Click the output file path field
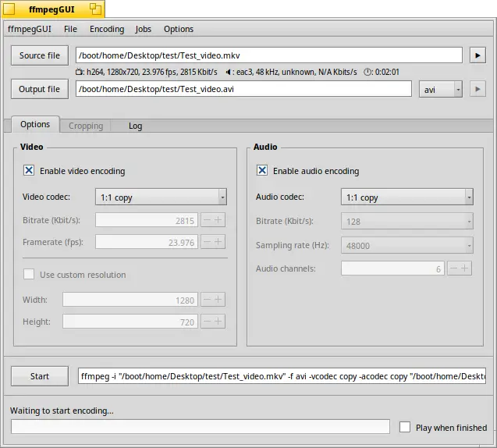This screenshot has height=448, width=497. (x=243, y=89)
